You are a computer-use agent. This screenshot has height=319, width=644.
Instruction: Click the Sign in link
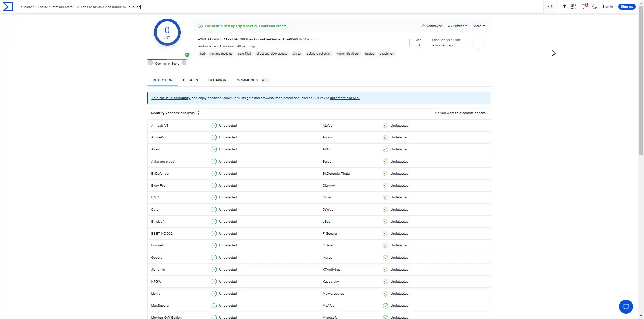[607, 7]
